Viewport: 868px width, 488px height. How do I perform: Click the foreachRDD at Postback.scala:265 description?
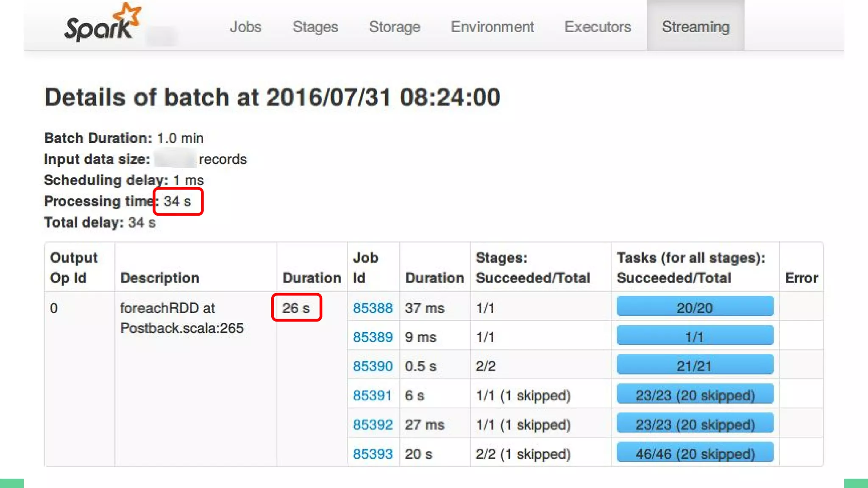coord(182,318)
